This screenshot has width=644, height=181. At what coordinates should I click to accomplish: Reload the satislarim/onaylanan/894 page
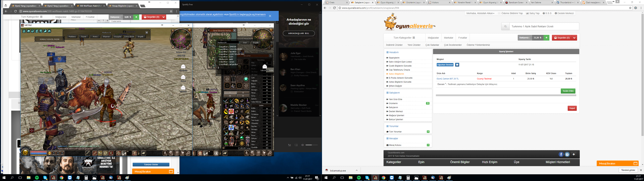point(334,8)
